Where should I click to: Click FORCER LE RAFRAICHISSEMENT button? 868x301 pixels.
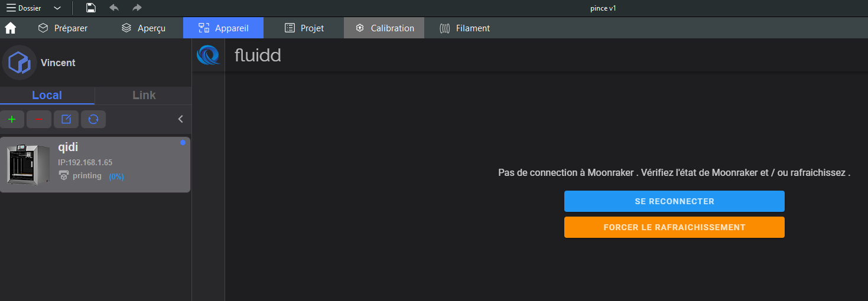[x=674, y=227]
